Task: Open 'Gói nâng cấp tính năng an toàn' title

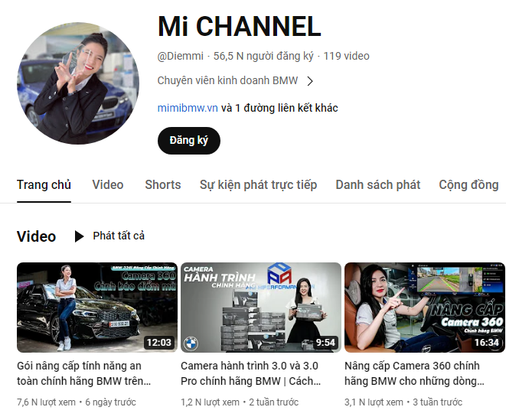Action: point(84,373)
